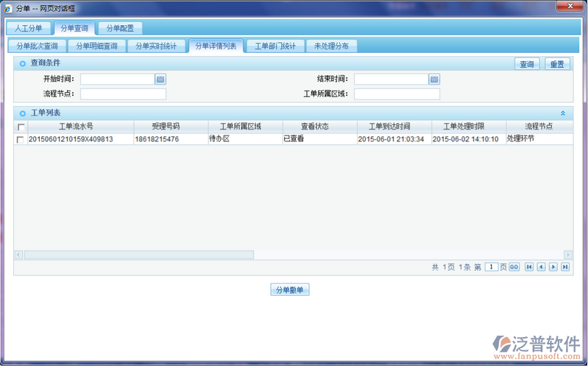
Task: Click the right arrow of the horizontal scrollbar
Action: tap(567, 255)
